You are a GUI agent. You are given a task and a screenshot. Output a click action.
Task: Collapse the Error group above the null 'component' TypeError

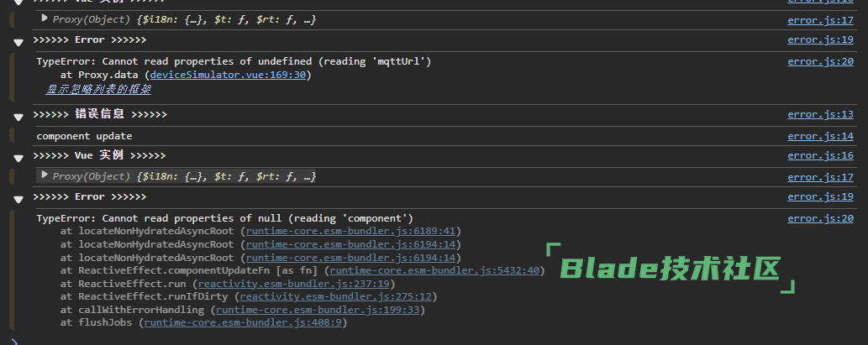click(x=18, y=198)
